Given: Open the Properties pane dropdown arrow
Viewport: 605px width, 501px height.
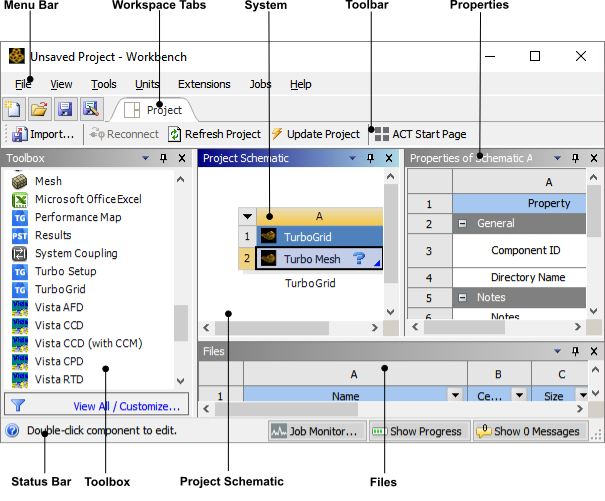Looking at the screenshot, I should 557,158.
